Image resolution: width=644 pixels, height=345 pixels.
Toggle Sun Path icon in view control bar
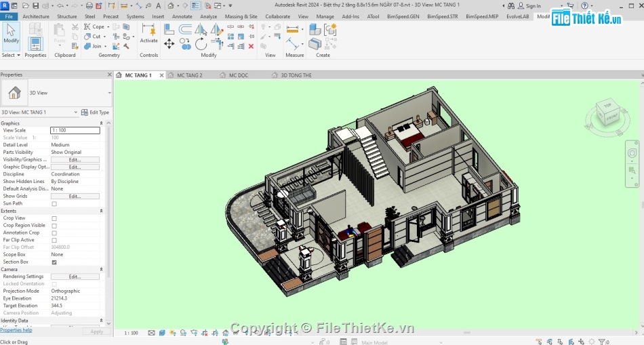pos(172,333)
